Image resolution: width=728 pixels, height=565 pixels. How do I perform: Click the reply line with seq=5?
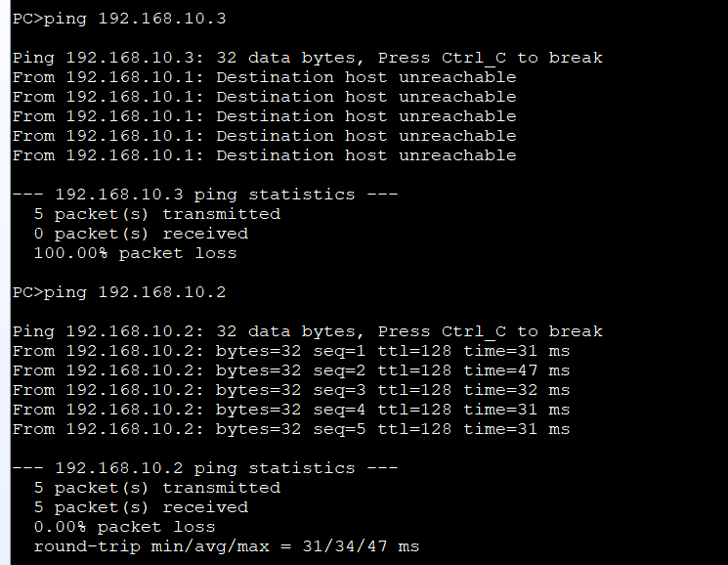290,429
